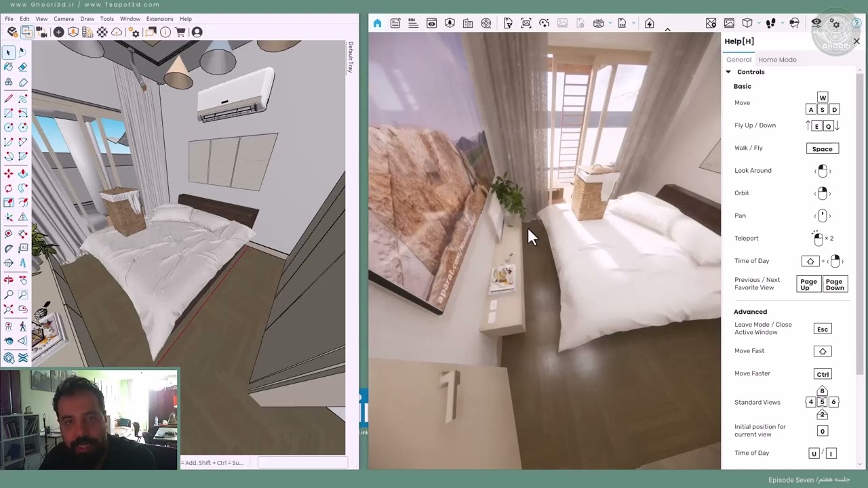Viewport: 868px width, 488px height.
Task: Open the Draw menu
Action: (87, 19)
